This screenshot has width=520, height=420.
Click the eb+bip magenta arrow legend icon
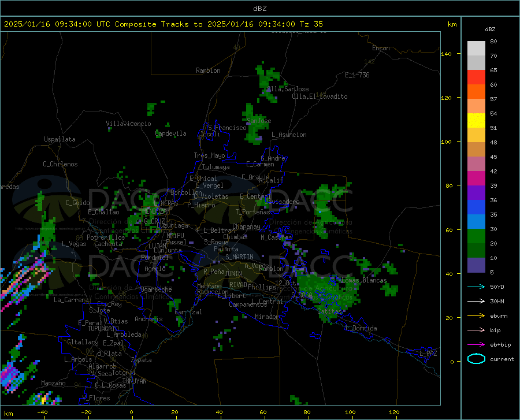pos(476,345)
